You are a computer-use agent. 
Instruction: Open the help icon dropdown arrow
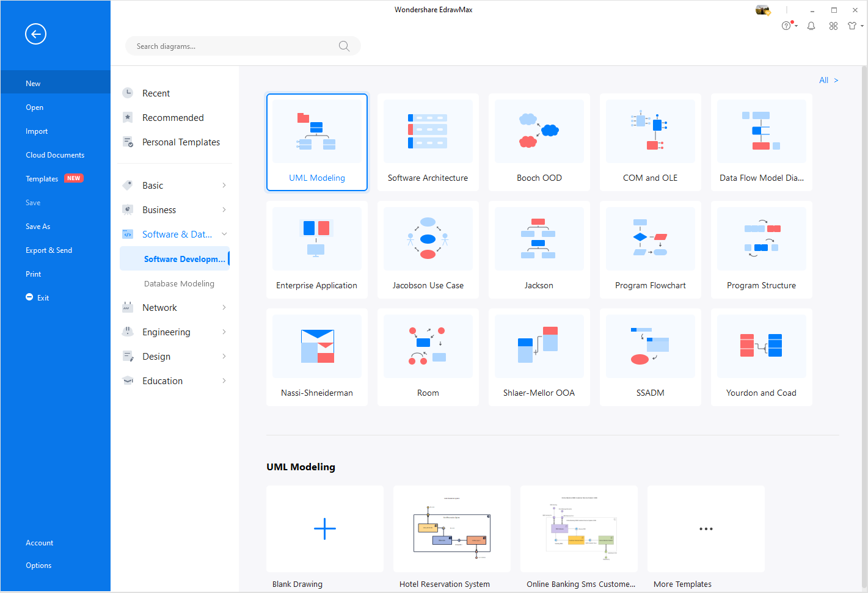[796, 26]
